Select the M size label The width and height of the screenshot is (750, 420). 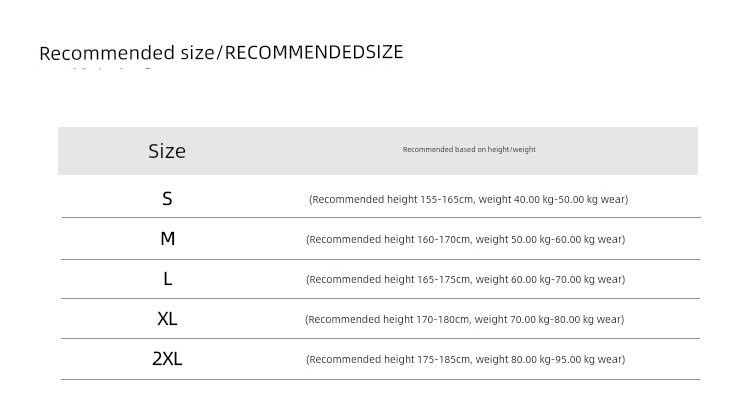[167, 239]
